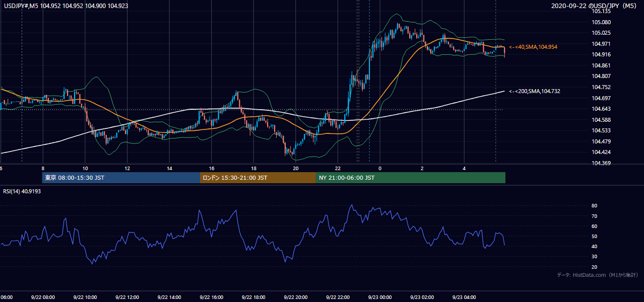This screenshot has width=644, height=302.
Task: Click hour label 12 under the price chart
Action: click(x=127, y=169)
